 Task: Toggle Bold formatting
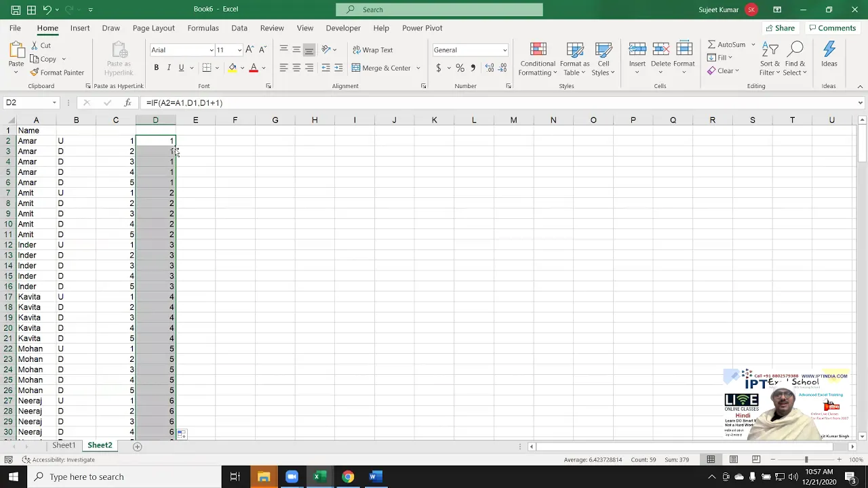point(156,68)
